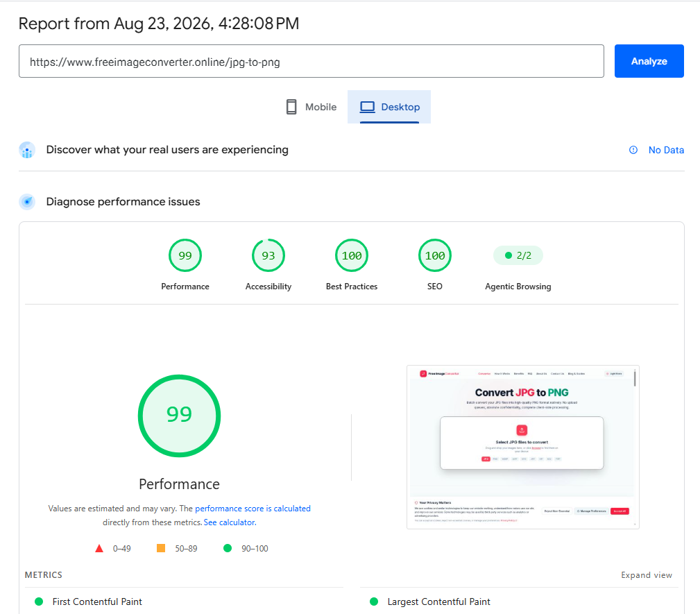Select the Desktop tab

pyautogui.click(x=389, y=107)
